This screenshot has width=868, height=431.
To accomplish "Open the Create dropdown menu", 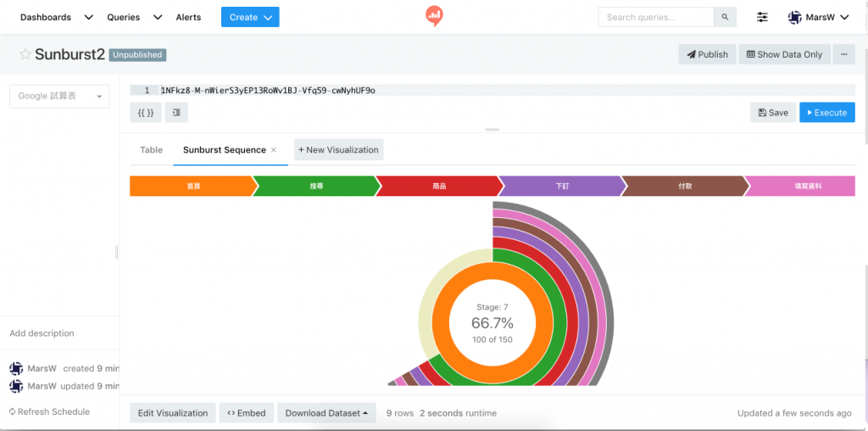I will click(x=250, y=17).
